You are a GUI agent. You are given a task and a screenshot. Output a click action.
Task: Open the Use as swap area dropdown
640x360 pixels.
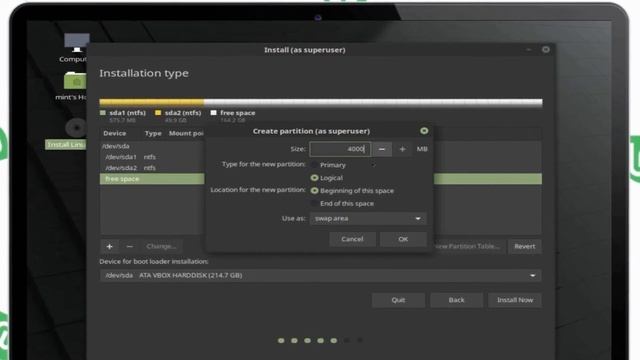pyautogui.click(x=368, y=218)
